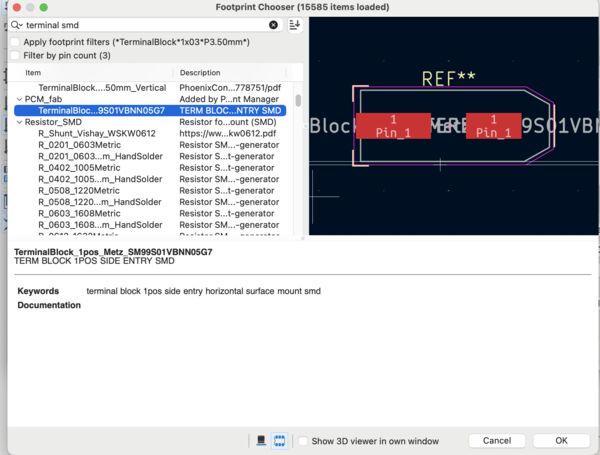
Task: Select the TerminalBloc...9S01VBNN05G7 footprint row
Action: tap(150, 111)
